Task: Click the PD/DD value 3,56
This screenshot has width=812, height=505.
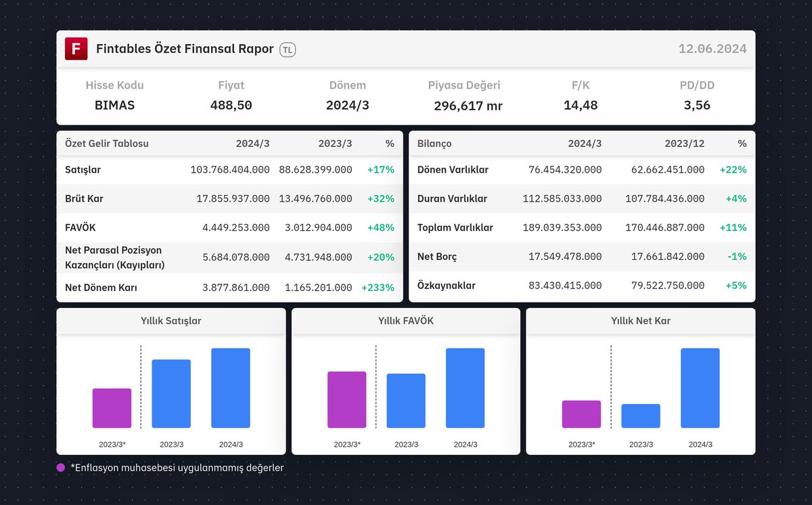Action: pyautogui.click(x=697, y=106)
